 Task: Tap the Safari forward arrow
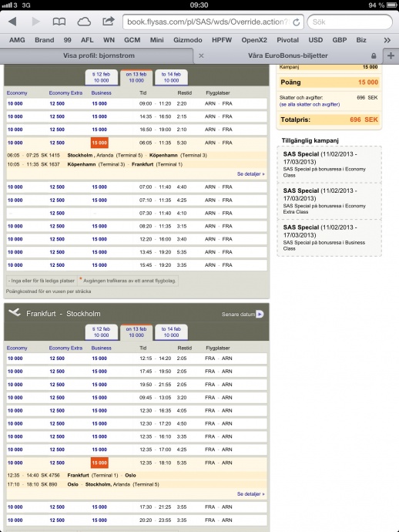click(x=35, y=22)
